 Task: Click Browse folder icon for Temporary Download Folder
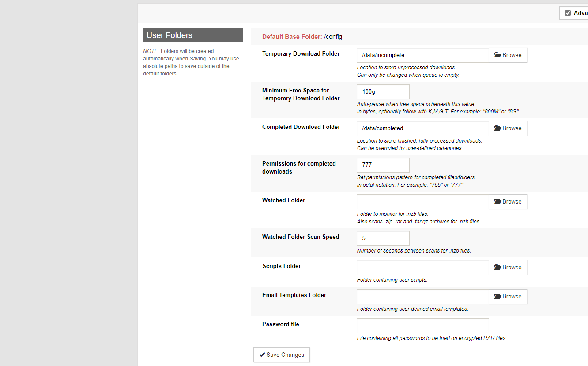tap(498, 55)
